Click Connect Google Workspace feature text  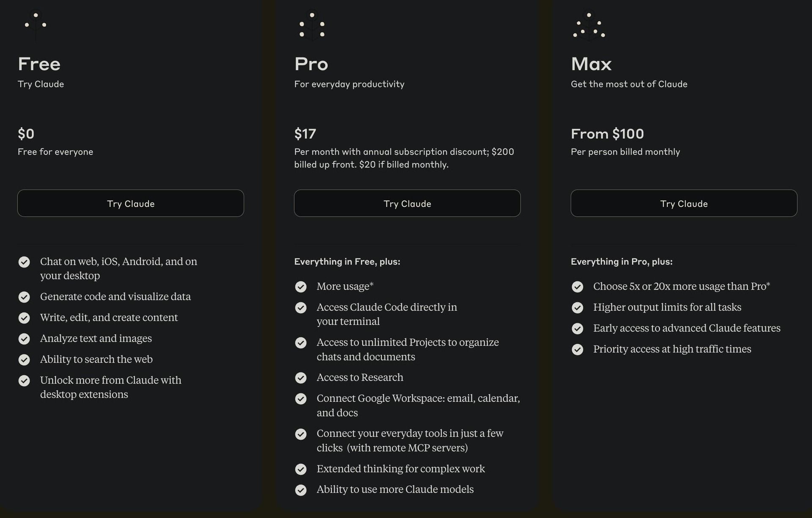coord(418,405)
